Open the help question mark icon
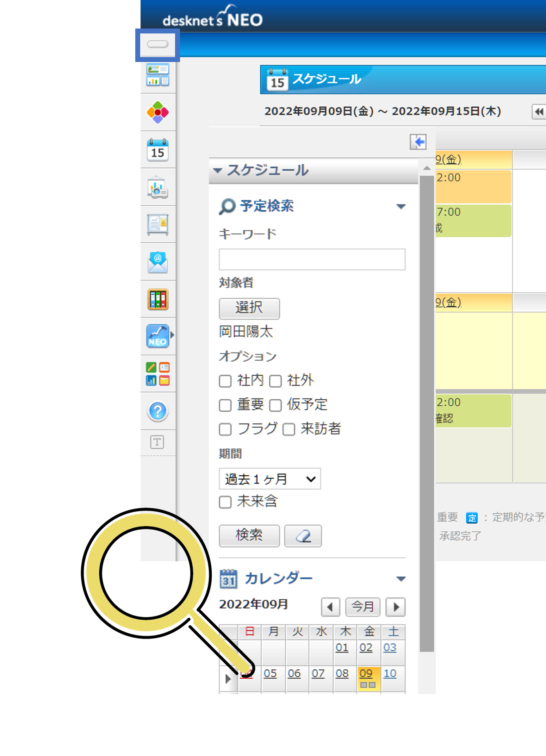 (x=157, y=411)
